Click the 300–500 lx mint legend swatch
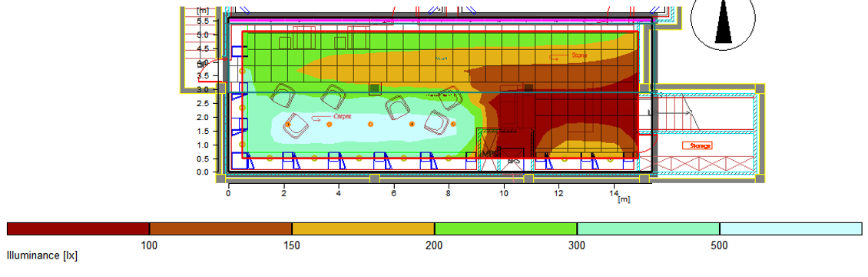This screenshot has width=868, height=277. (x=648, y=229)
